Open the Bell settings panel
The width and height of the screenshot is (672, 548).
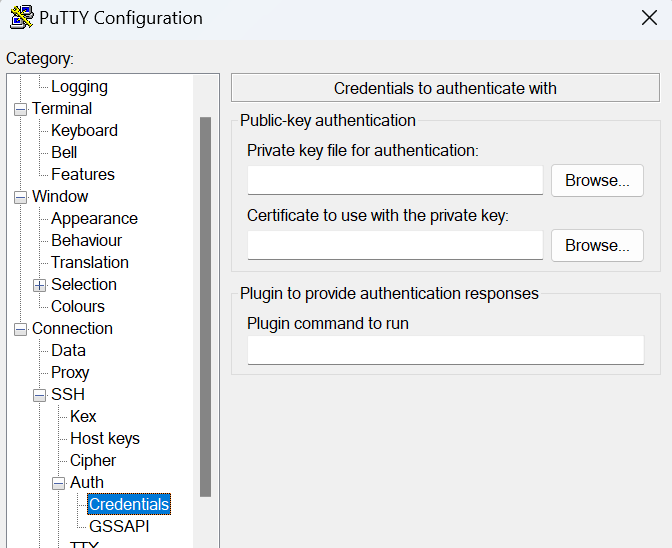64,152
